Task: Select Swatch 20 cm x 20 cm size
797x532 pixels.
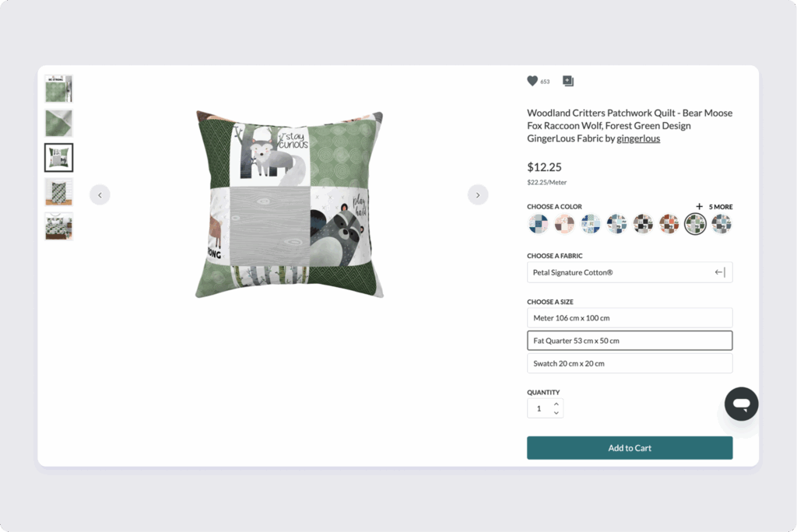Action: point(630,363)
